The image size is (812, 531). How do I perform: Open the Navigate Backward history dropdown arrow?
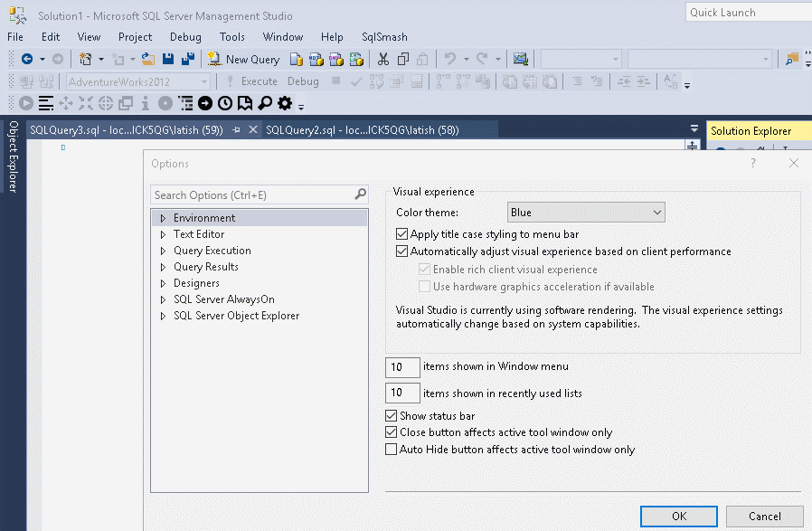point(42,60)
